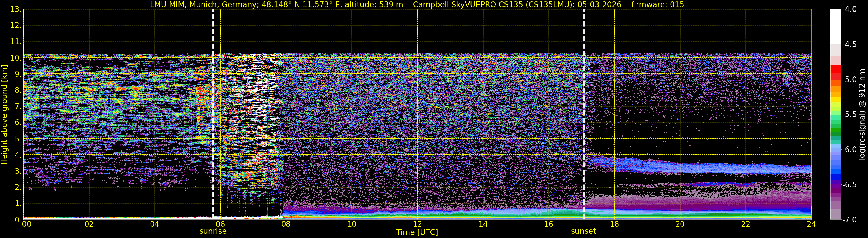Image resolution: width=868 pixels, height=238 pixels.
Task: Click the "sunrise" label below the time axis
Action: pos(213,231)
